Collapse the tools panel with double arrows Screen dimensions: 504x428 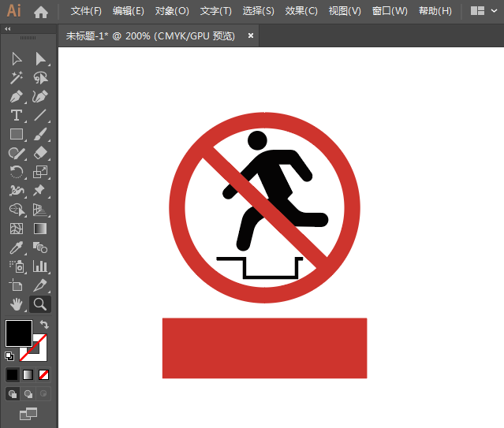[8, 29]
